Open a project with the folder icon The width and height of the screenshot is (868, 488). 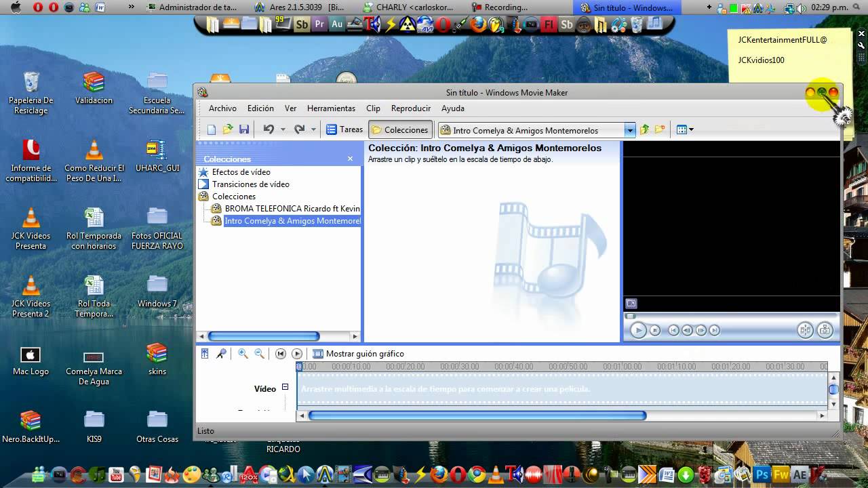228,129
